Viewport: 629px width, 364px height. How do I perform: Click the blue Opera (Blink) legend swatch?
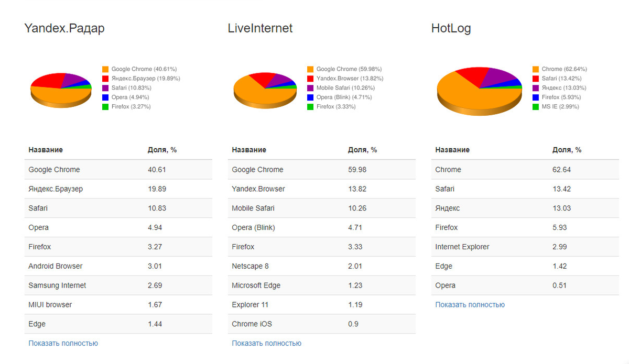coord(310,97)
